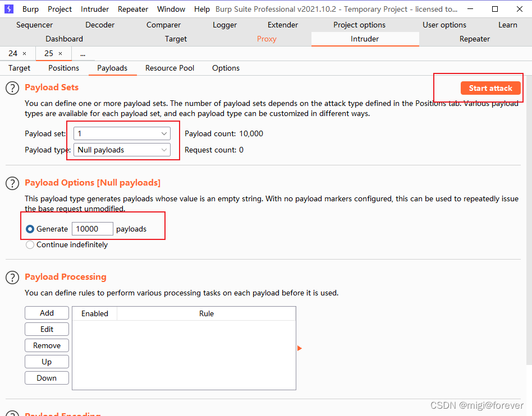532x416 pixels.
Task: Open help for Payload Options section
Action: (12, 183)
